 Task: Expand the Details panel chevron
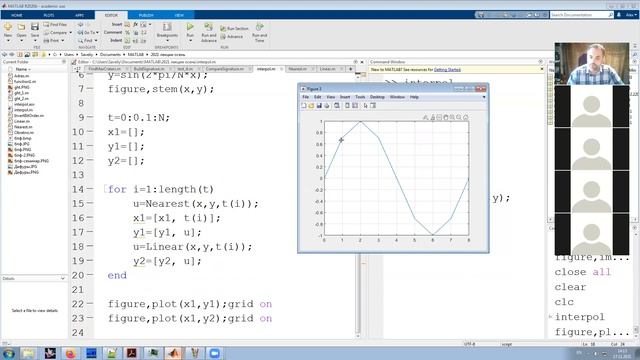[63, 278]
